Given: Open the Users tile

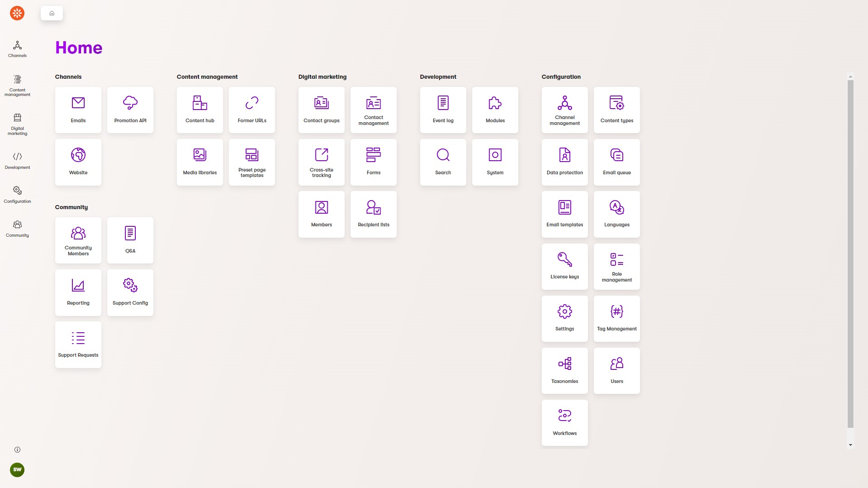Looking at the screenshot, I should (617, 371).
